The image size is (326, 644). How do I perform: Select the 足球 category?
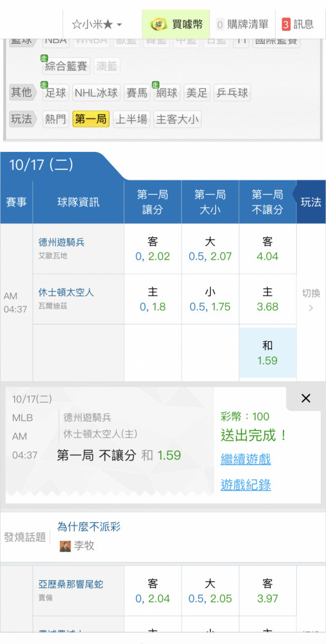pyautogui.click(x=55, y=93)
